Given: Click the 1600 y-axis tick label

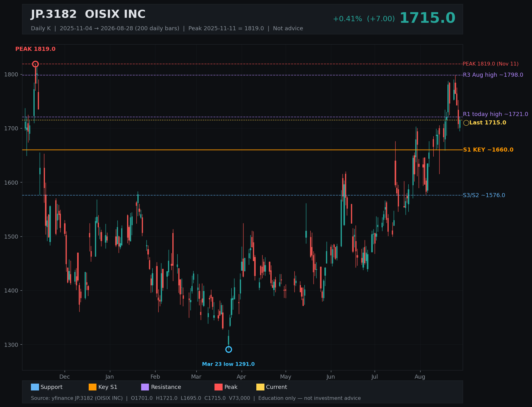Looking at the screenshot, I should pyautogui.click(x=11, y=182).
